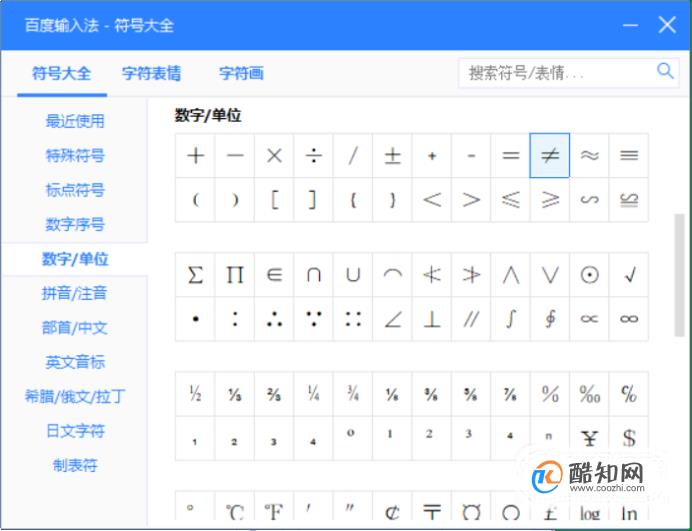Insert the integral ∫ symbol
Screen dimensions: 692x531
pyautogui.click(x=510, y=319)
